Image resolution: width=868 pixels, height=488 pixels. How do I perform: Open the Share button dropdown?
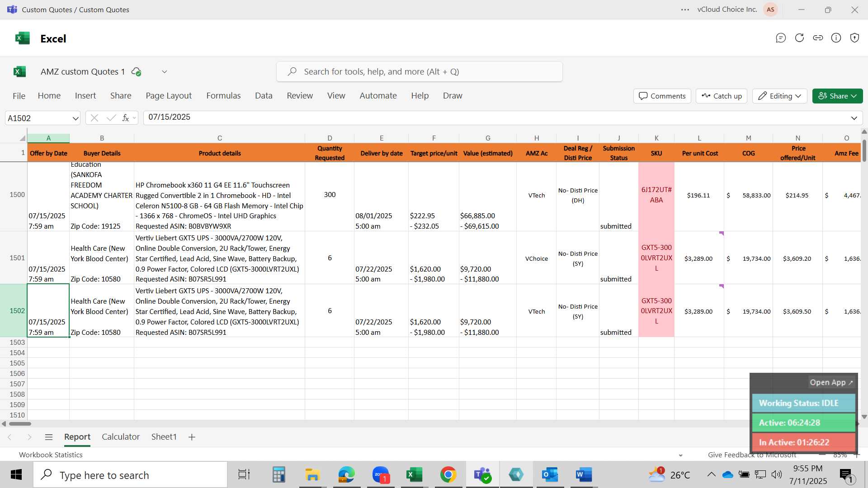coord(837,96)
